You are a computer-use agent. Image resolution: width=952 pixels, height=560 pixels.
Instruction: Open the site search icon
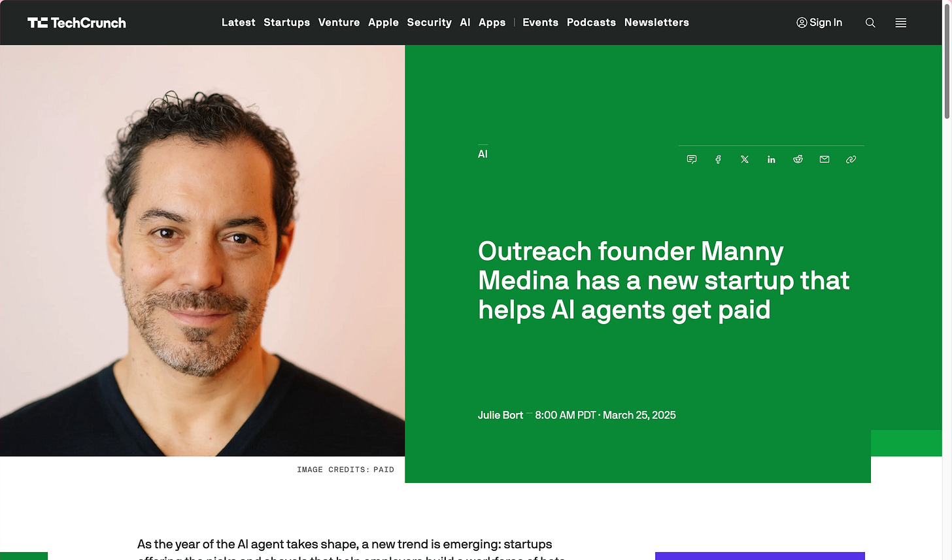[x=870, y=23]
